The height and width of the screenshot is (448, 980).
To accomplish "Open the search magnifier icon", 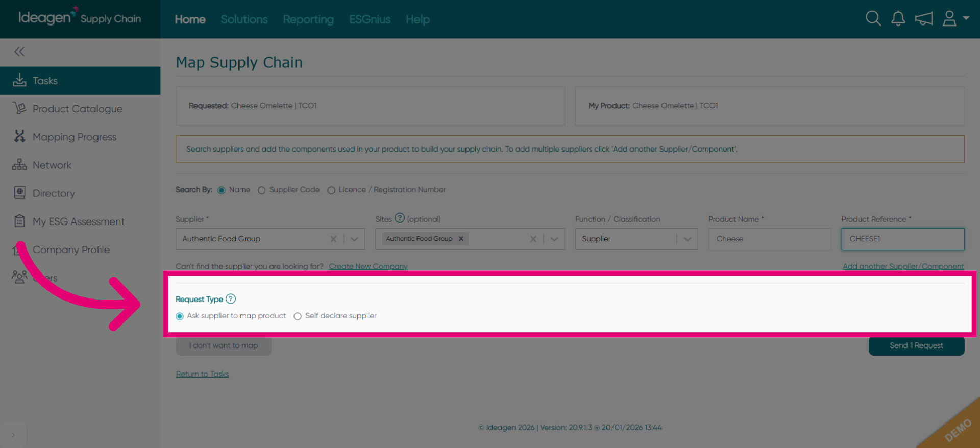I will click(x=873, y=18).
